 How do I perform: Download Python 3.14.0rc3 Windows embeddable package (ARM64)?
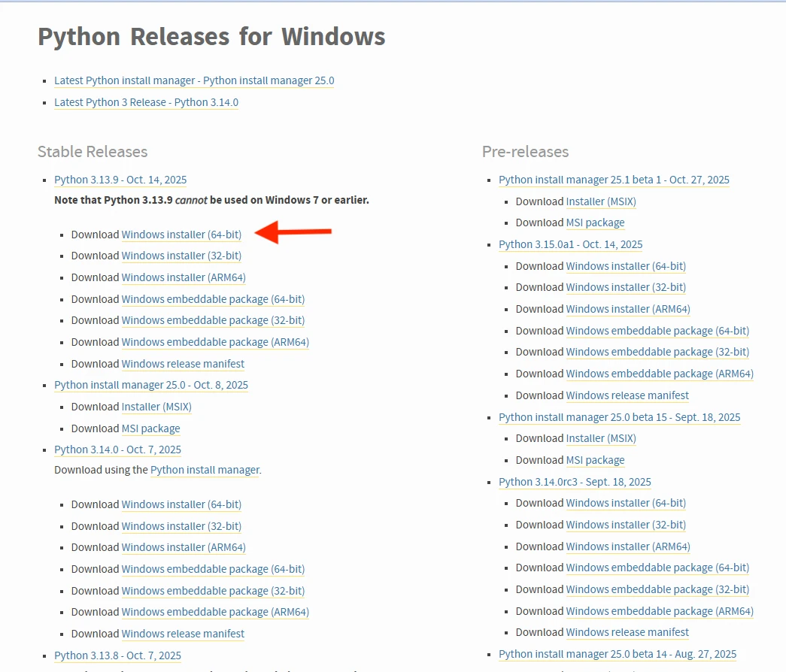pyautogui.click(x=660, y=611)
